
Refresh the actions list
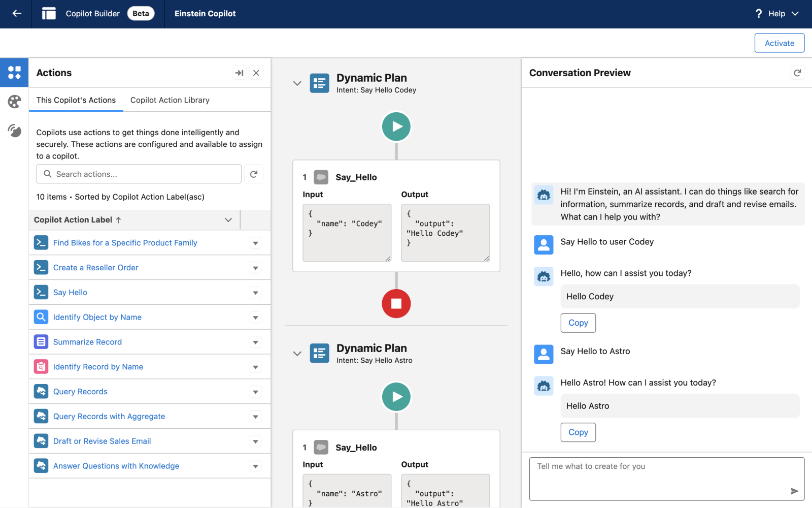(254, 174)
